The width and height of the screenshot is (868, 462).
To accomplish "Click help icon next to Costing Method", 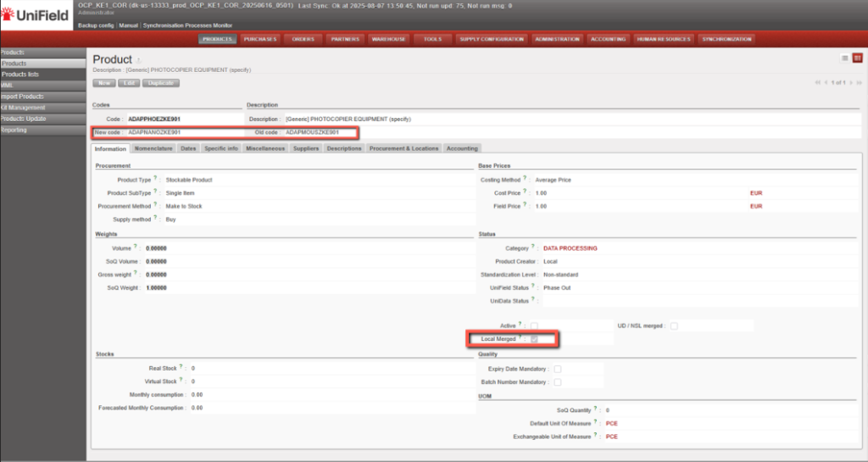I will point(526,179).
